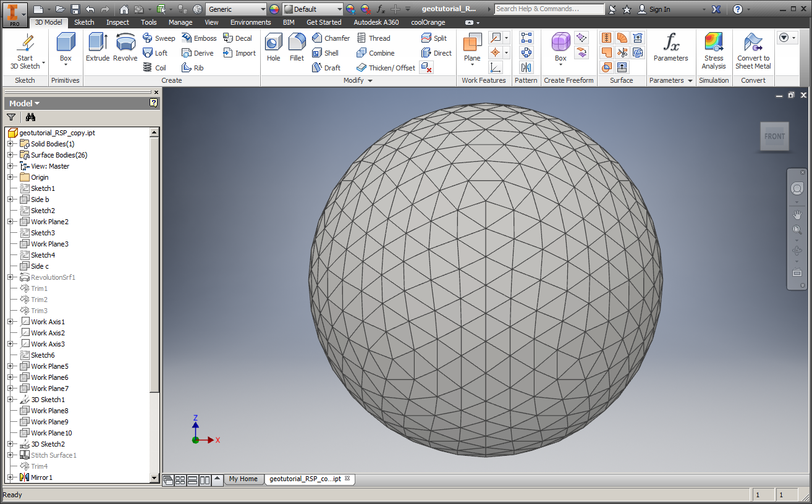
Task: Select the Rib tool
Action: tap(192, 68)
